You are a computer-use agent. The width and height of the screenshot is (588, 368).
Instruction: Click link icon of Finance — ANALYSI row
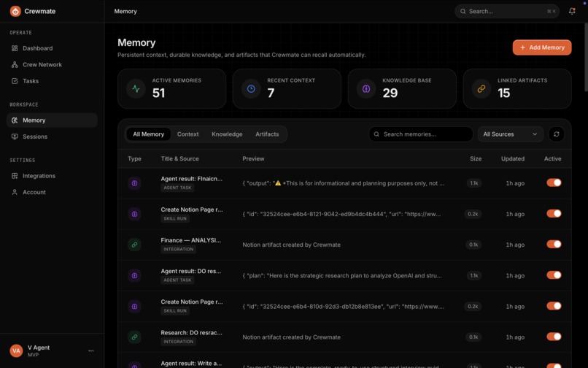point(134,245)
